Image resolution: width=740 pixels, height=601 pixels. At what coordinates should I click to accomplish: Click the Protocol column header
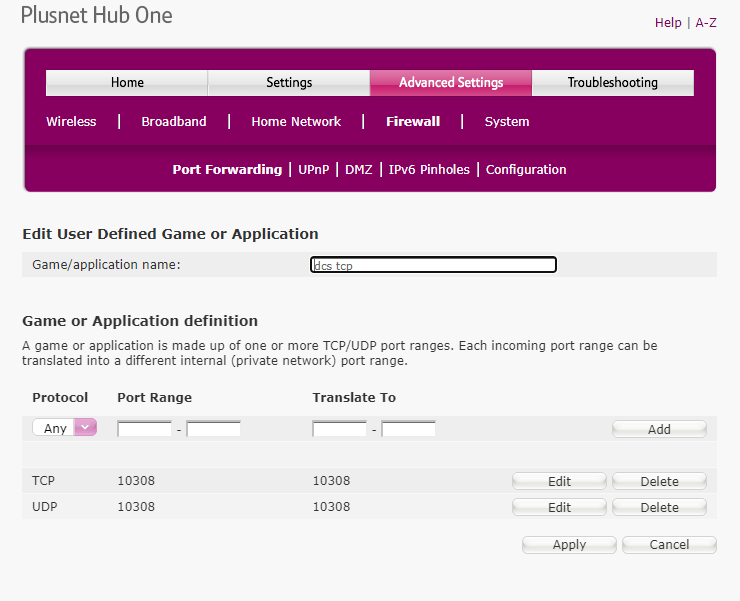(x=60, y=398)
